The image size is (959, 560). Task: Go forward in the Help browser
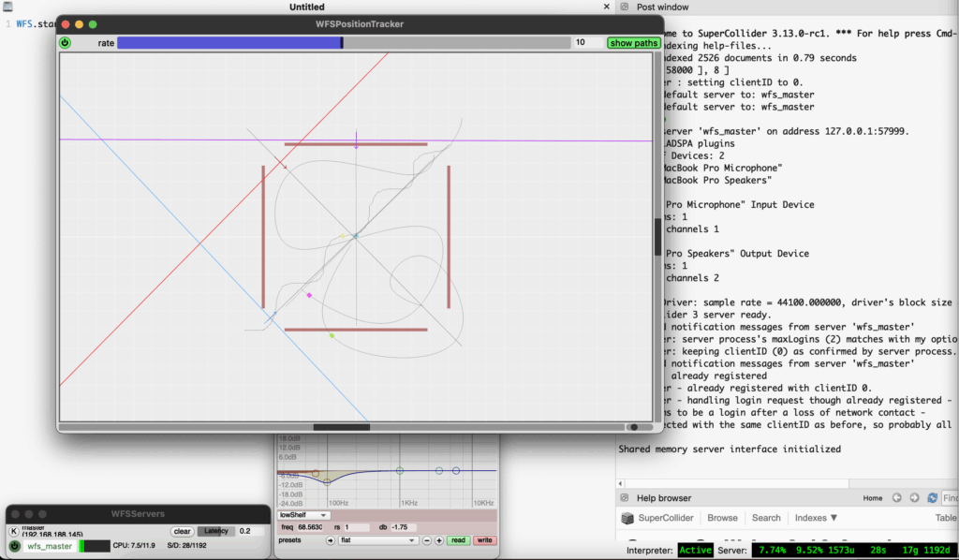point(912,498)
